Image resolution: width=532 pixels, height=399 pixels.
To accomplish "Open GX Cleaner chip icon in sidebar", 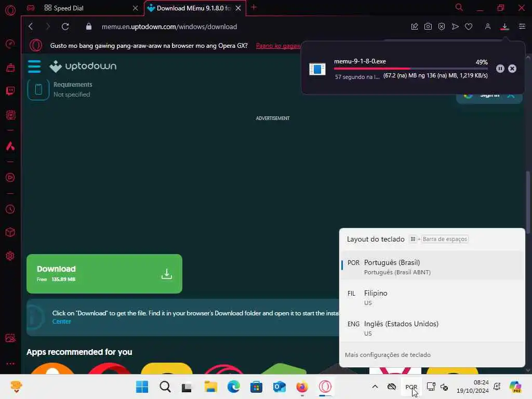I will tap(10, 115).
